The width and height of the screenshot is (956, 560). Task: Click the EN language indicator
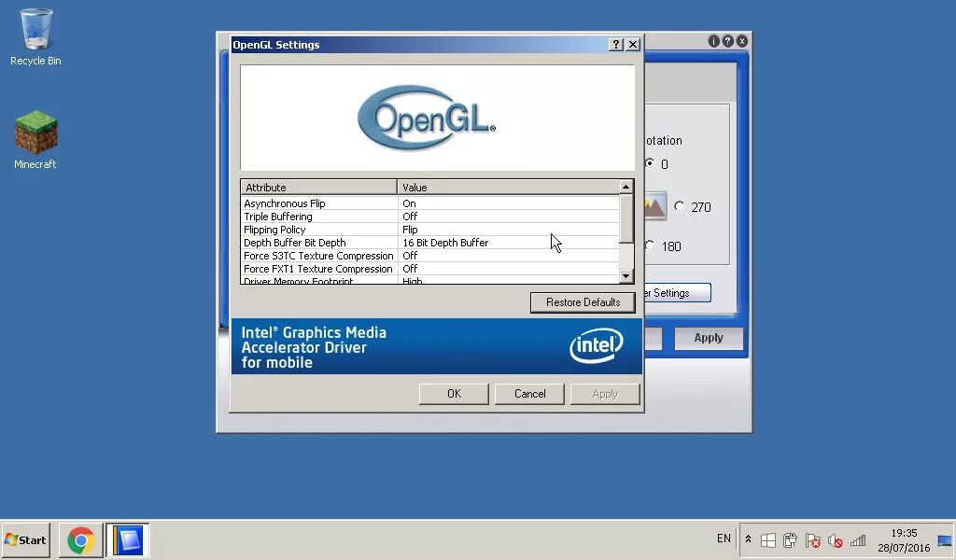coord(724,539)
